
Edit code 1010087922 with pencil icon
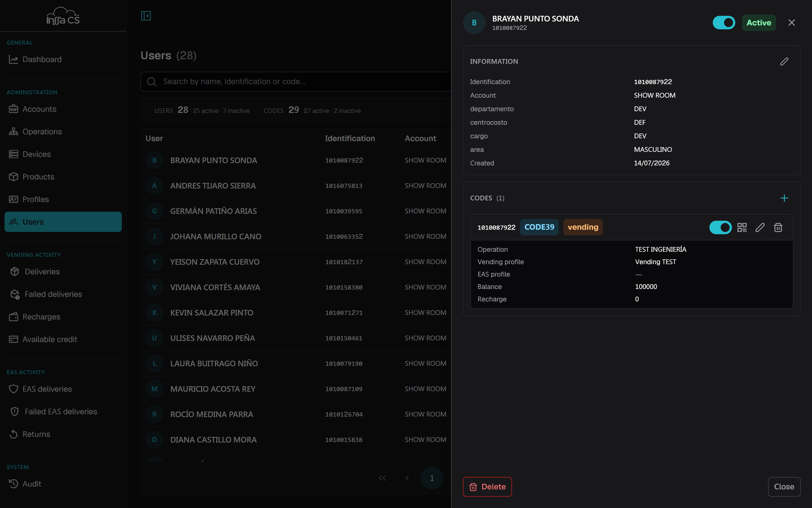[x=760, y=227]
